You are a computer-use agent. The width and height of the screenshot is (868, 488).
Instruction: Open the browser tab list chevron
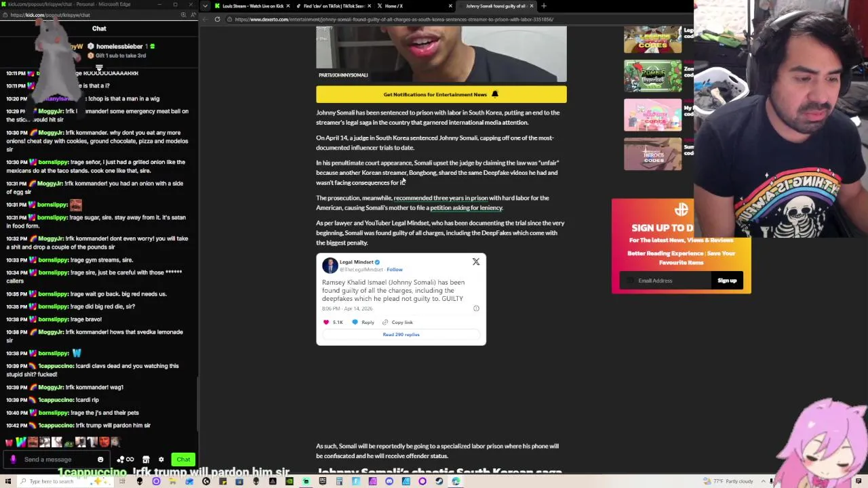tap(206, 6)
